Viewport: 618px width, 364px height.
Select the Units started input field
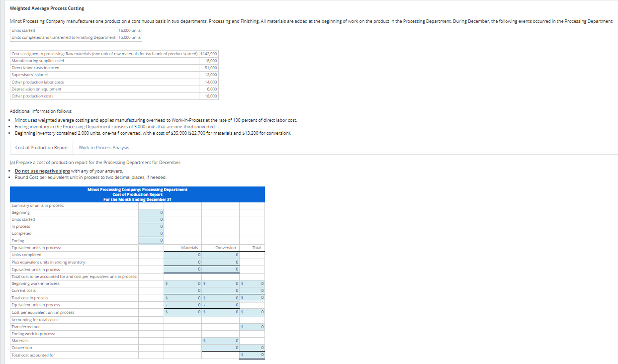pyautogui.click(x=152, y=219)
